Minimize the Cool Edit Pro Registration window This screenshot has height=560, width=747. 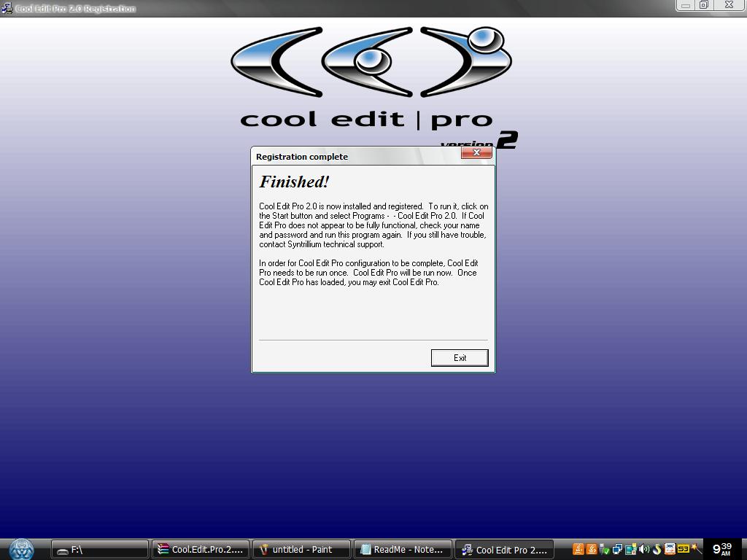coord(686,5)
